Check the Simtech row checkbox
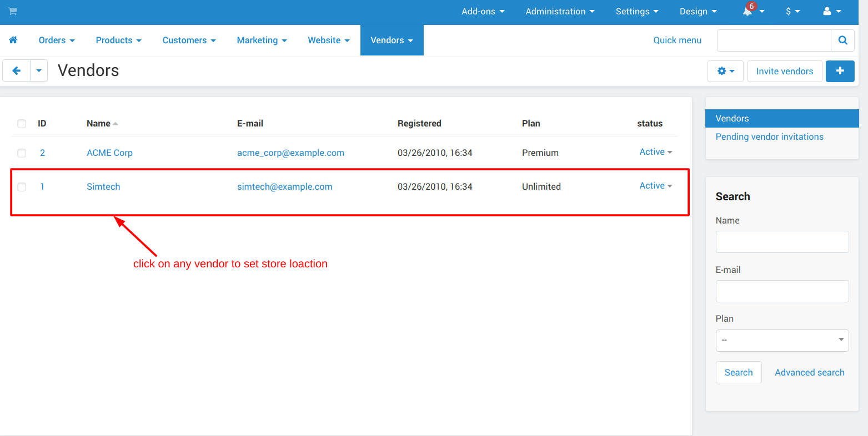The width and height of the screenshot is (868, 436). (22, 187)
